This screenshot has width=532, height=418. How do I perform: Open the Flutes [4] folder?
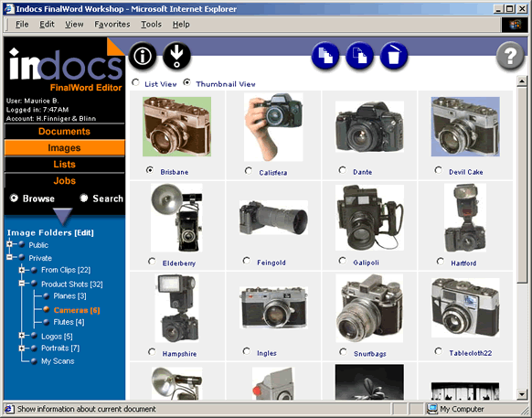[69, 322]
